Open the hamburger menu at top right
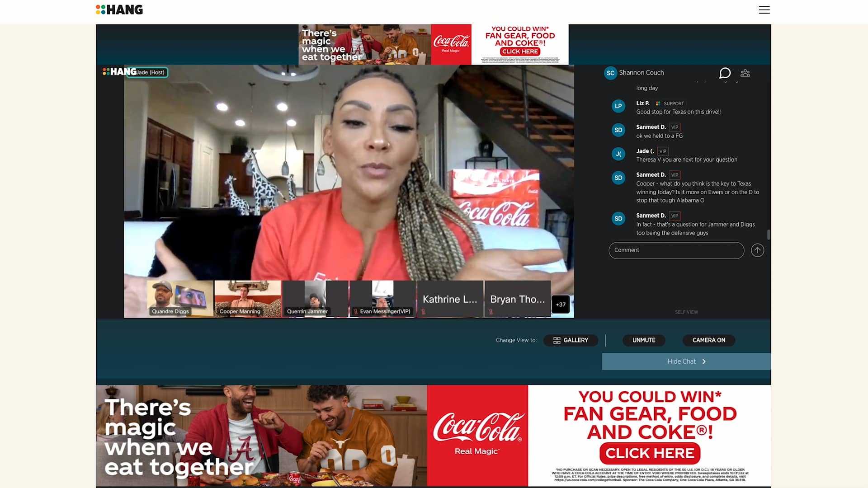Screen dimensions: 868x488 point(764,9)
